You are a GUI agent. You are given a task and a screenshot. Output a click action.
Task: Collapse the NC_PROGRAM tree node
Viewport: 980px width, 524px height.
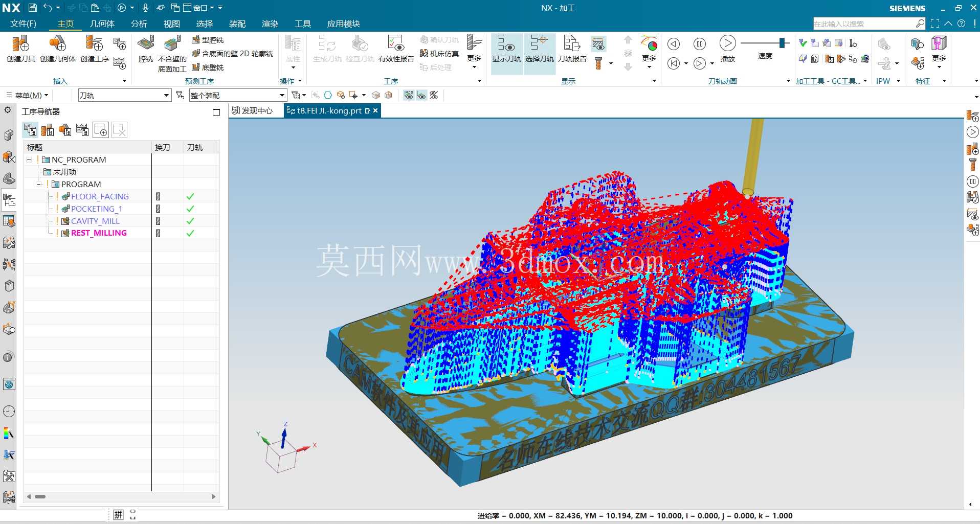29,160
